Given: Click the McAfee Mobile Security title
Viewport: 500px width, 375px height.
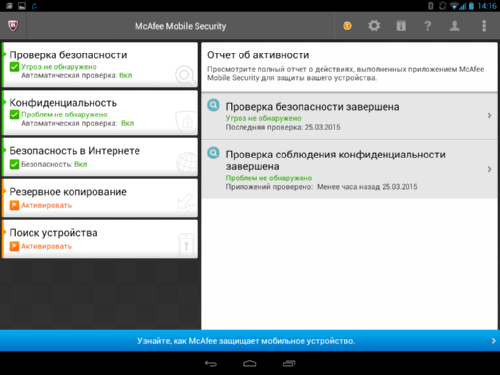Looking at the screenshot, I should click(180, 26).
